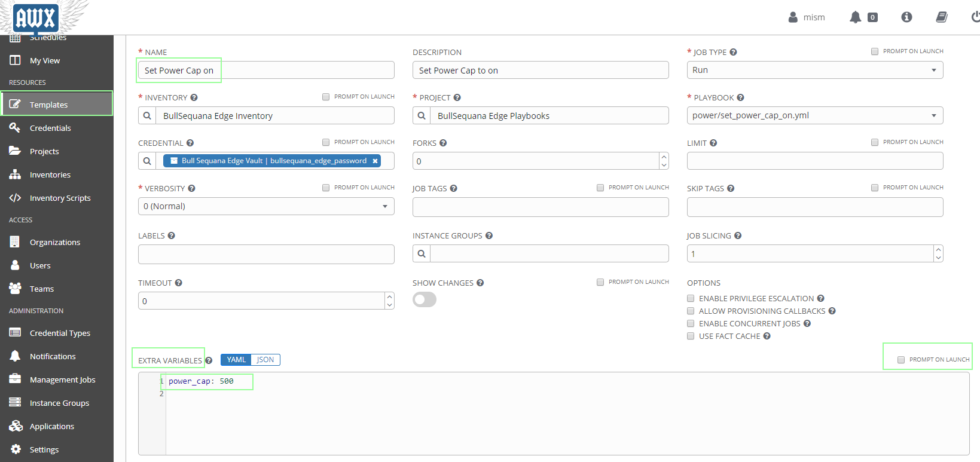
Task: Open Organizations in sidebar
Action: click(57, 242)
